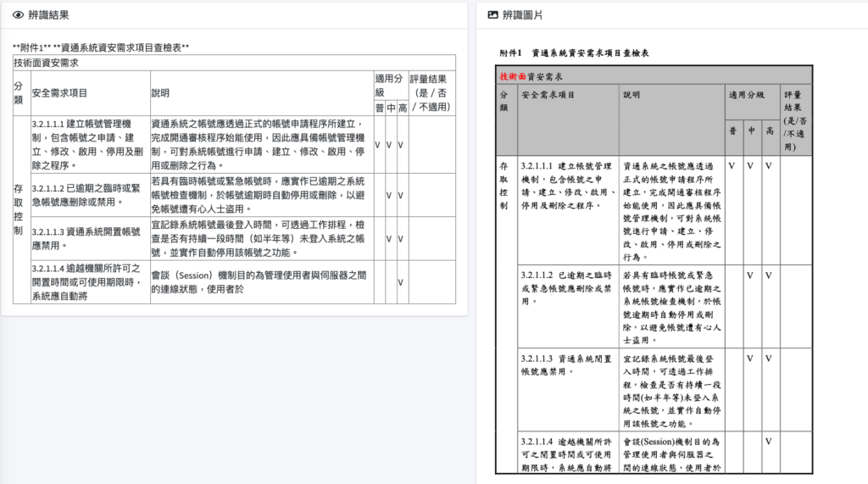Click 3.2.1.1.4 逾越機關所許 cell in scanned image
The image size is (868, 484).
(568, 454)
